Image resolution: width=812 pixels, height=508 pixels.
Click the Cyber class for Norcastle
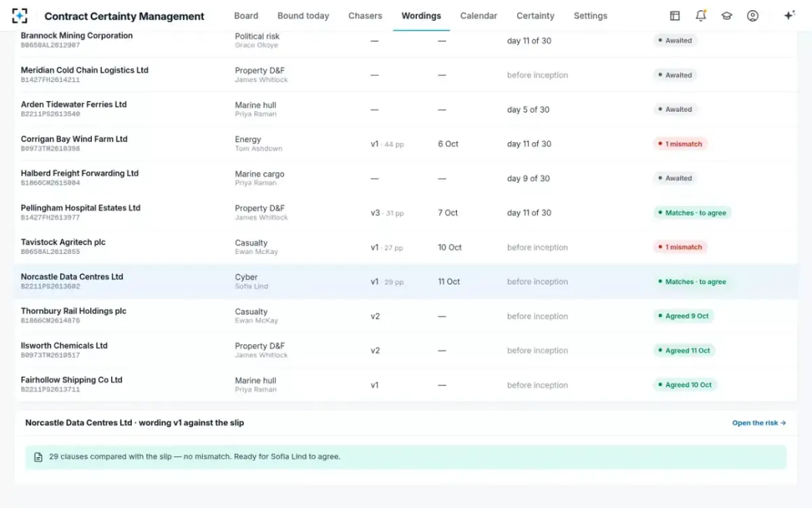click(x=246, y=277)
